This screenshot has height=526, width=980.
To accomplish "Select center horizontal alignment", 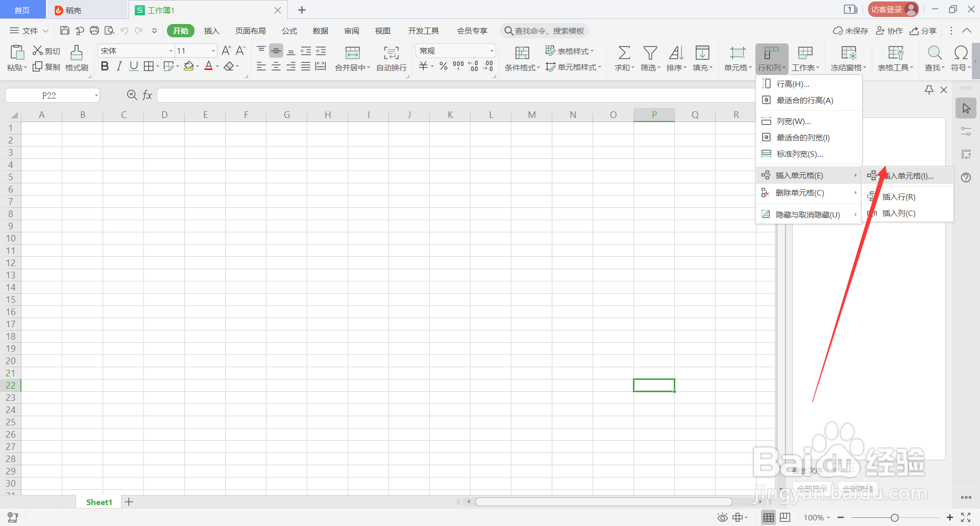I will (276, 66).
